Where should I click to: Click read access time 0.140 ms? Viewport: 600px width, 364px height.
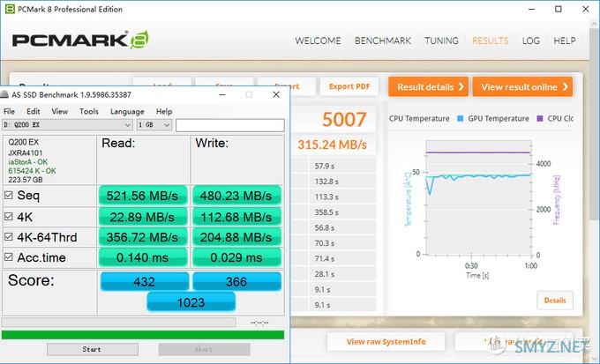142,257
